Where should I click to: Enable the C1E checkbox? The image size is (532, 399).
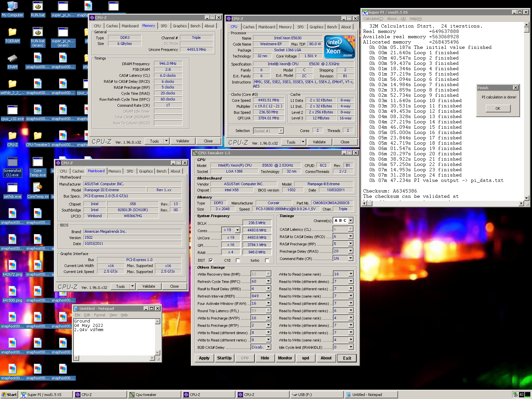pos(238,260)
